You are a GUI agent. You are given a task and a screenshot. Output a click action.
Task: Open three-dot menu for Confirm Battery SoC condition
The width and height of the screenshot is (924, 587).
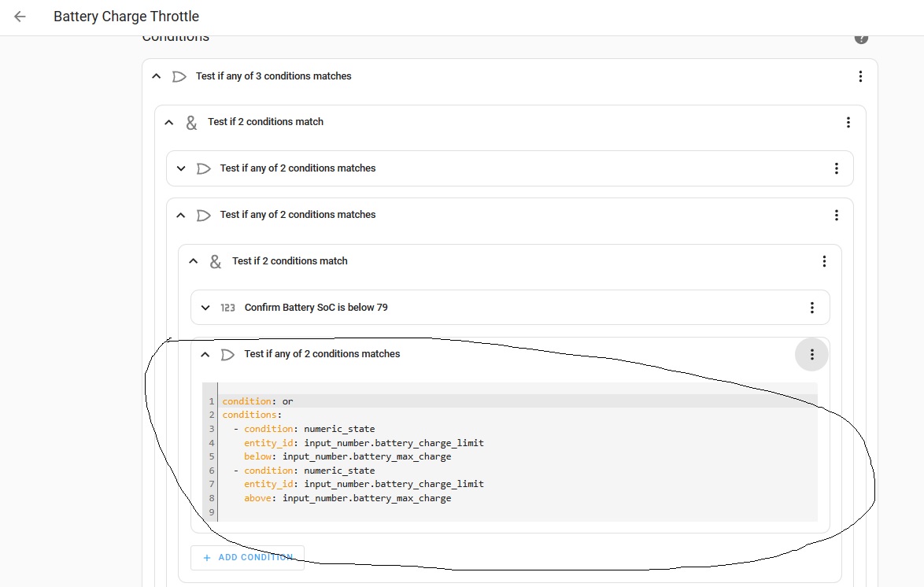point(811,308)
